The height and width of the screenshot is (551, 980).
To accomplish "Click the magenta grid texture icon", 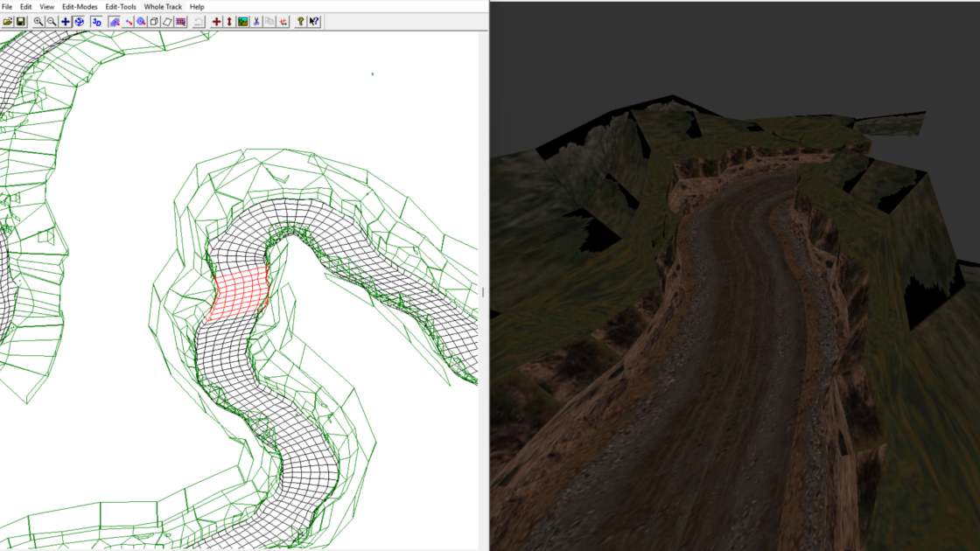I will pyautogui.click(x=180, y=22).
